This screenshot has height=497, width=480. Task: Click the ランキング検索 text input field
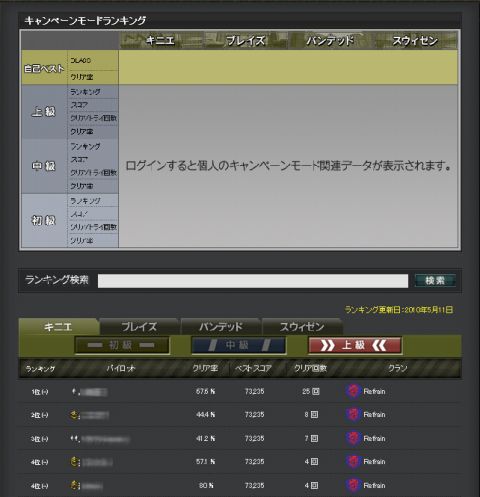click(x=253, y=281)
